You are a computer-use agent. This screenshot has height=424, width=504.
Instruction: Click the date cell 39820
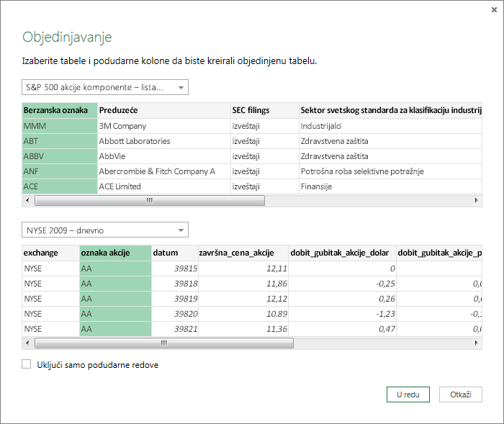point(174,314)
